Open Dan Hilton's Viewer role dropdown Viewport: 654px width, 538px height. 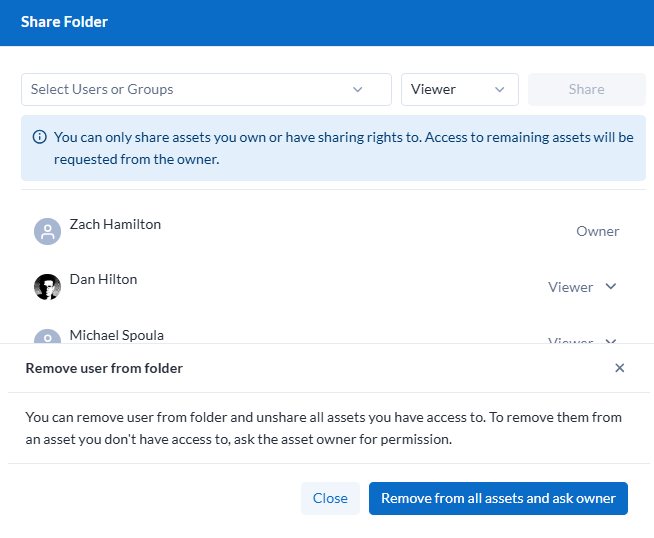571,287
